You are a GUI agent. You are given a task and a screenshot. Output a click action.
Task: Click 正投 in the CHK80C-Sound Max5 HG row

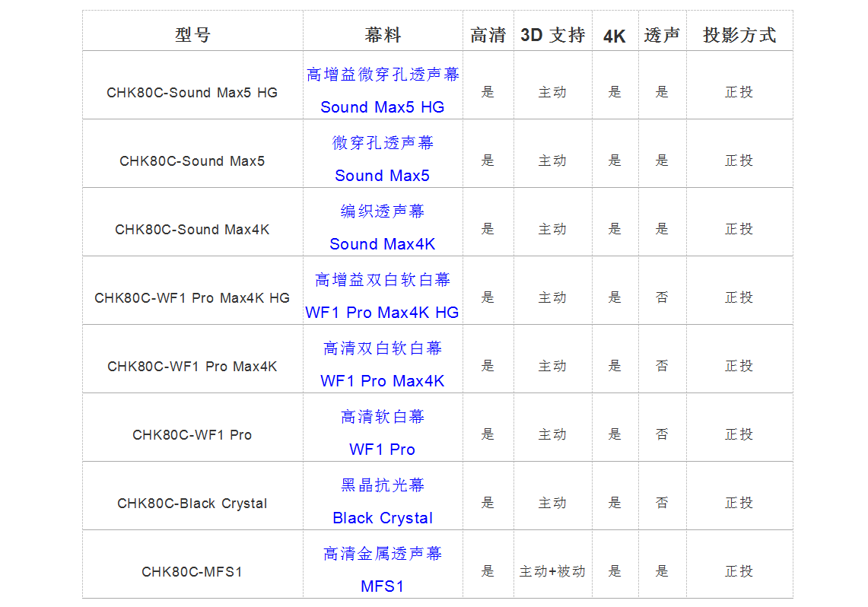pos(739,92)
